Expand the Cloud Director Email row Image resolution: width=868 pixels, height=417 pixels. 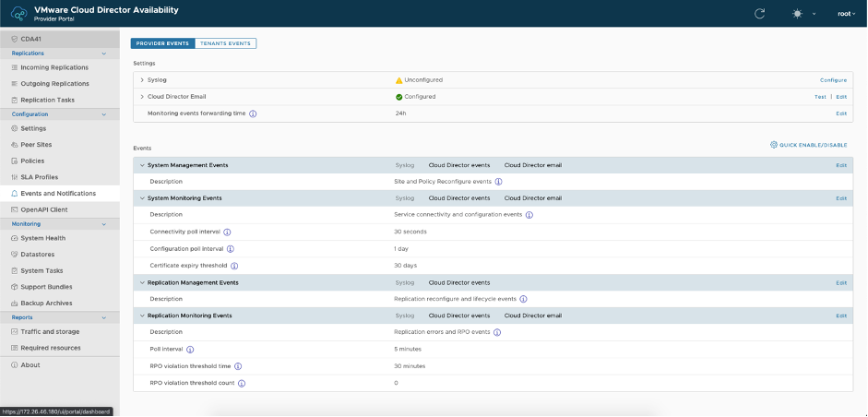(142, 97)
